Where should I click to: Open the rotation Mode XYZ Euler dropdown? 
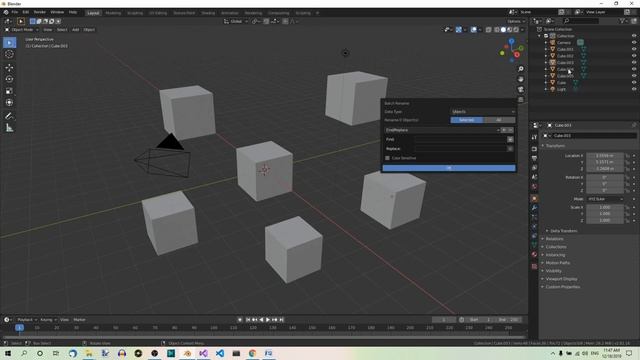click(x=605, y=199)
